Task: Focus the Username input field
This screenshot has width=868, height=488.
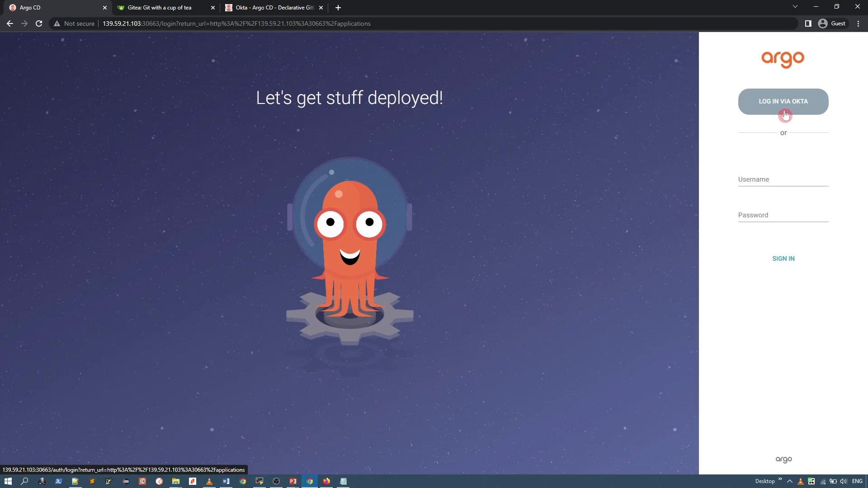Action: point(783,179)
